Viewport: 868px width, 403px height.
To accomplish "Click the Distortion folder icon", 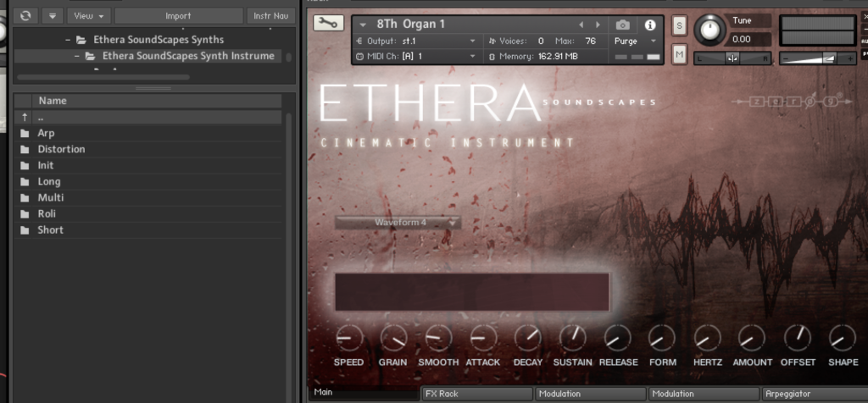I will click(x=25, y=149).
